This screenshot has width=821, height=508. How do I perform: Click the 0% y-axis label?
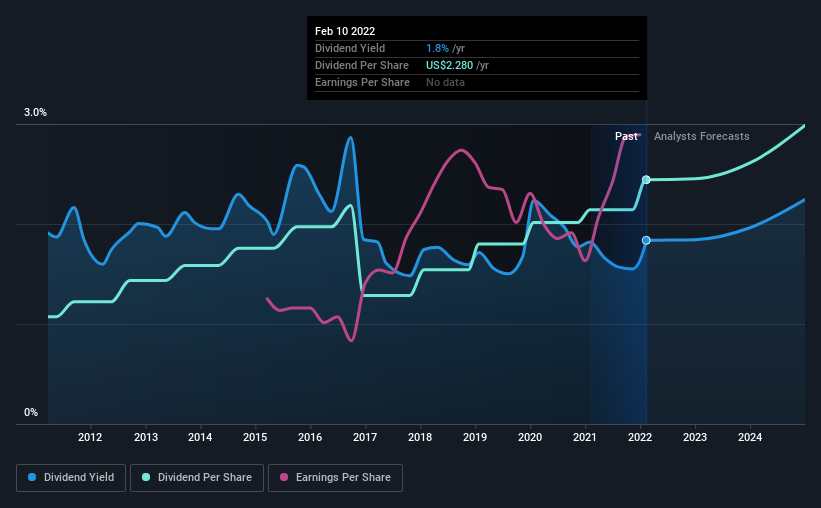coord(31,413)
